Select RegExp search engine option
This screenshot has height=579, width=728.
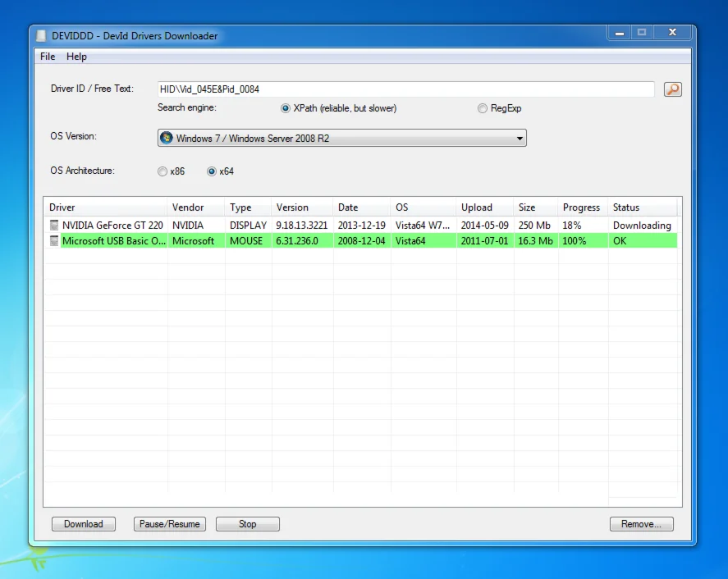[x=483, y=108]
